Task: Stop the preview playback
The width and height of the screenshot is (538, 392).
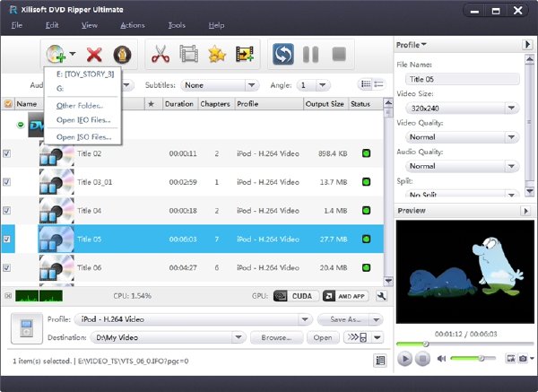Action: pos(422,359)
